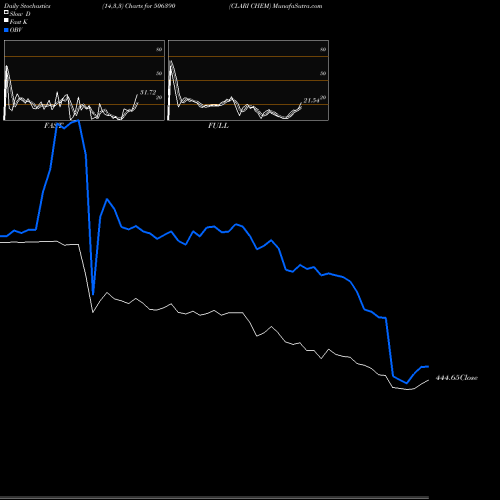Click the '444.65Close' price label
The height and width of the screenshot is (500, 500).
click(x=457, y=378)
